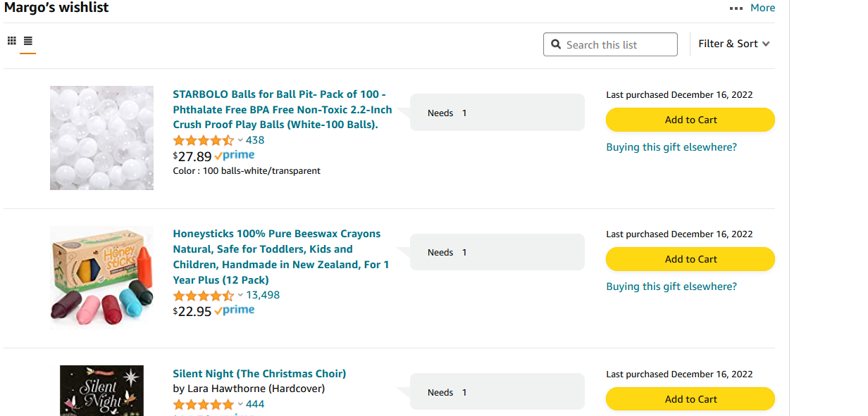Image resolution: width=868 pixels, height=416 pixels.
Task: Switch to list view icon
Action: (28, 41)
